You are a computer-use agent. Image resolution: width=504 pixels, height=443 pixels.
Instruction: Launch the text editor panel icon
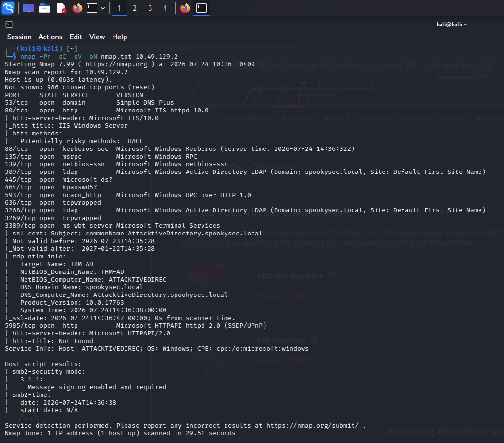click(x=61, y=8)
